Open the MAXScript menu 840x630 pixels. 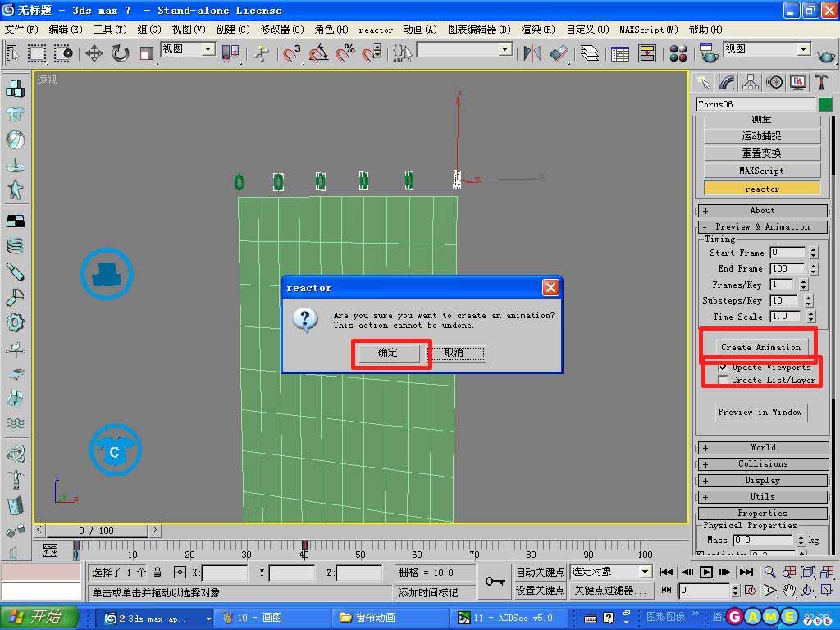tap(648, 30)
